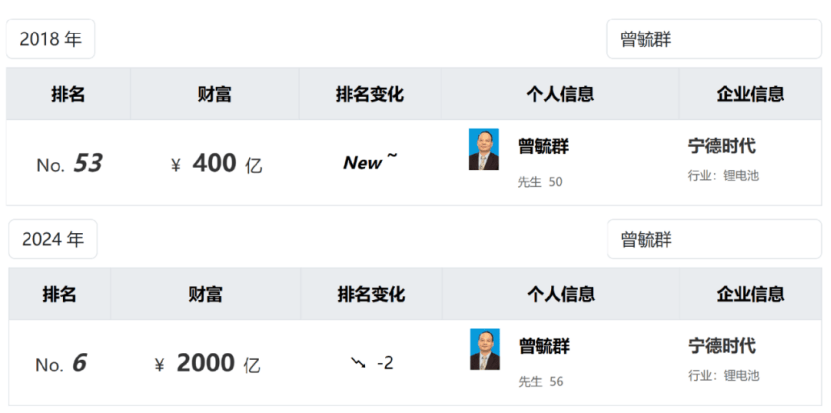Click 个人信息 header in the 2024 table
This screenshot has height=413, width=831.
click(561, 294)
